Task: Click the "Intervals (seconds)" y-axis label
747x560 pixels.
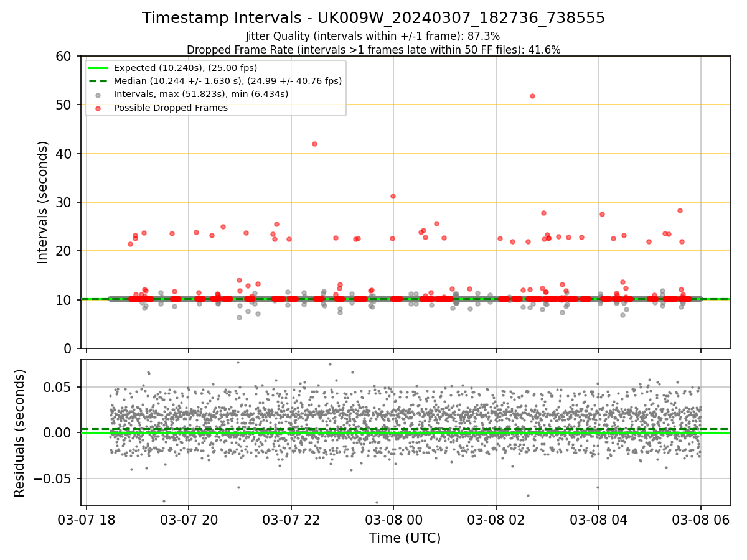Action: coord(43,202)
